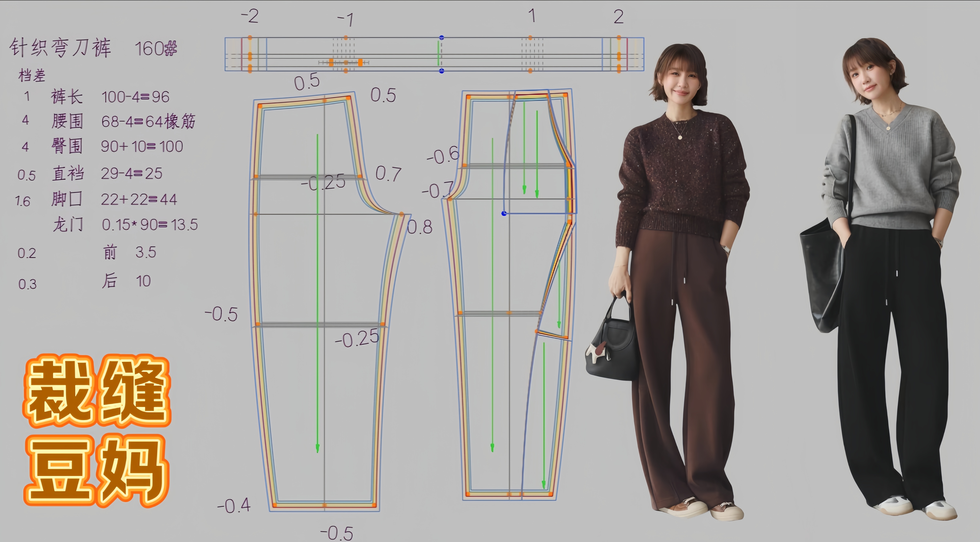980x542 pixels.
Task: Click the bottom blue waistband center point
Action: point(441,71)
